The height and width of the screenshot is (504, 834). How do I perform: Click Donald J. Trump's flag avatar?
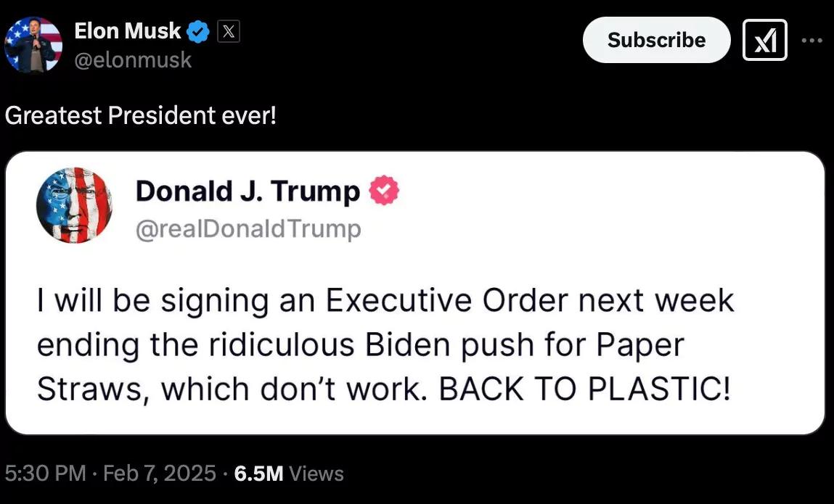[x=74, y=205]
